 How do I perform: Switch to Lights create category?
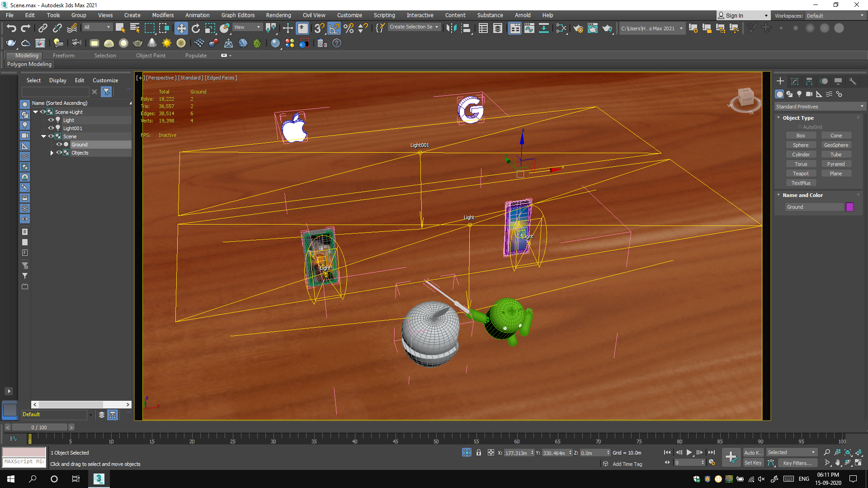tap(799, 94)
